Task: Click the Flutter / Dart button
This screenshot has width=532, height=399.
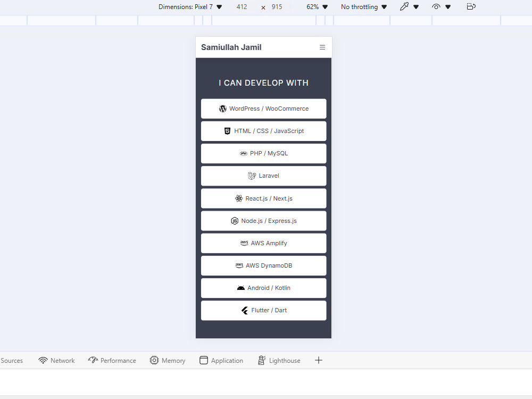Action: 264,311
